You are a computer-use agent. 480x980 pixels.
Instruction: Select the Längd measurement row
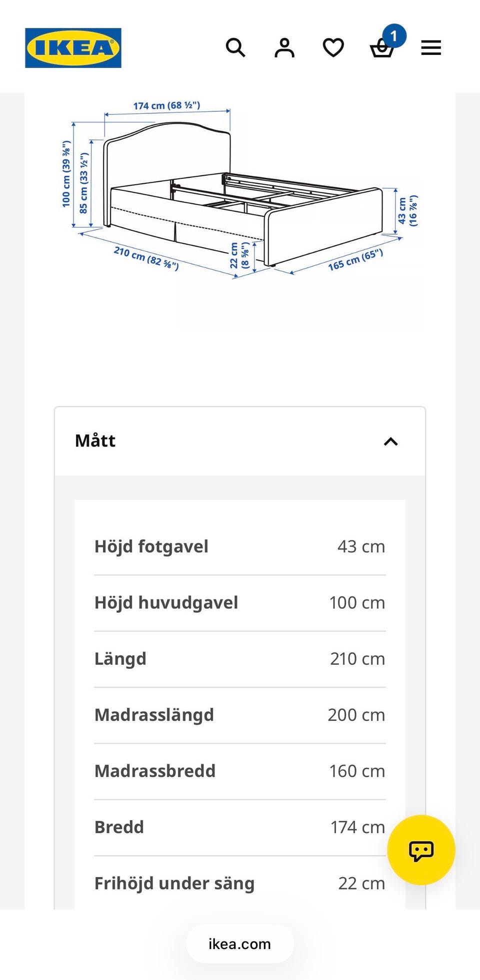click(240, 659)
